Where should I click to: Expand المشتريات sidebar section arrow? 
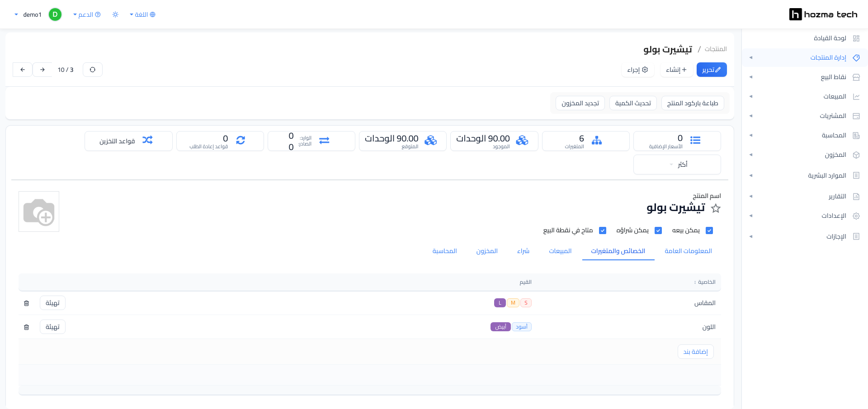pos(751,116)
